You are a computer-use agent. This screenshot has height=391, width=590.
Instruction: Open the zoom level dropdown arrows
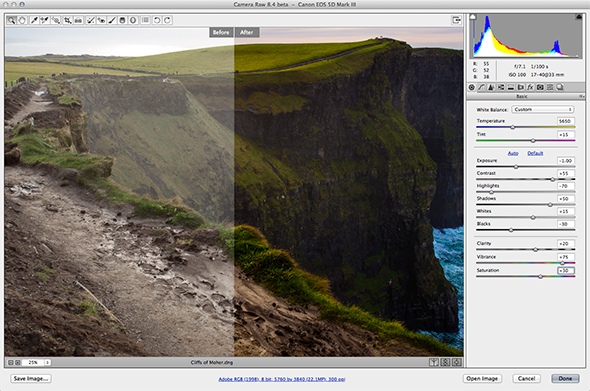[x=48, y=362]
